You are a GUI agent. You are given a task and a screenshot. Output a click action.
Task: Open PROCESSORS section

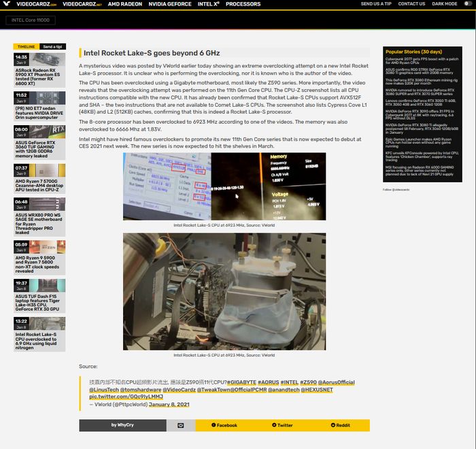243,4
